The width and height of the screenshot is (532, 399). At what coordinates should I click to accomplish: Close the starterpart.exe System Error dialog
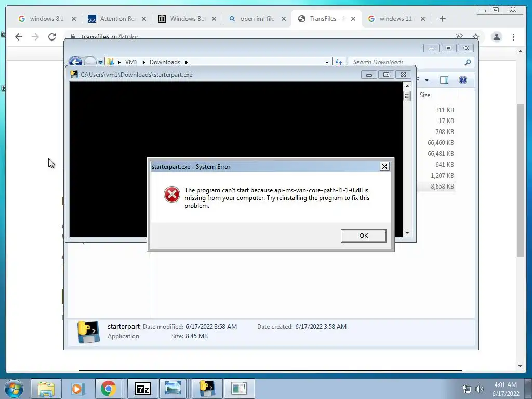(x=384, y=166)
